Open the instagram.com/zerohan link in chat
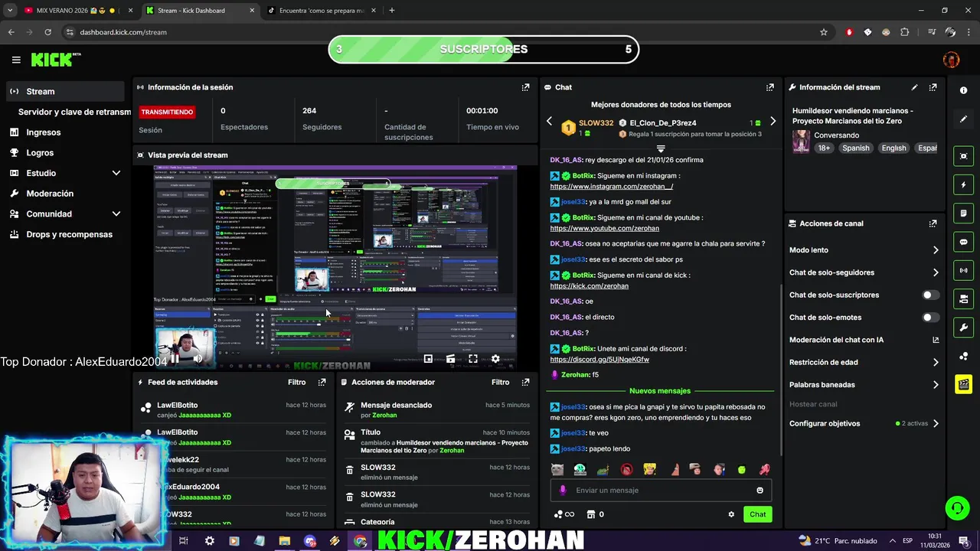This screenshot has width=980, height=551. [x=612, y=187]
